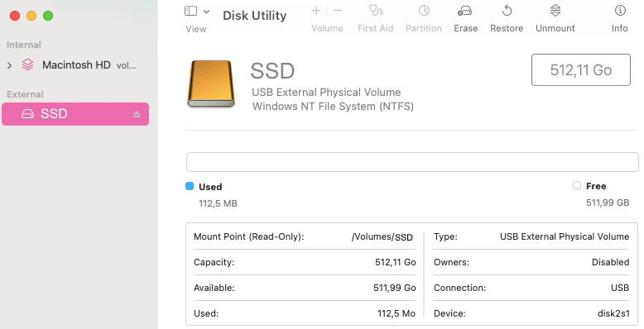This screenshot has width=644, height=329.
Task: Click 'USB External Physical Volume' subtitle
Action: 326,93
